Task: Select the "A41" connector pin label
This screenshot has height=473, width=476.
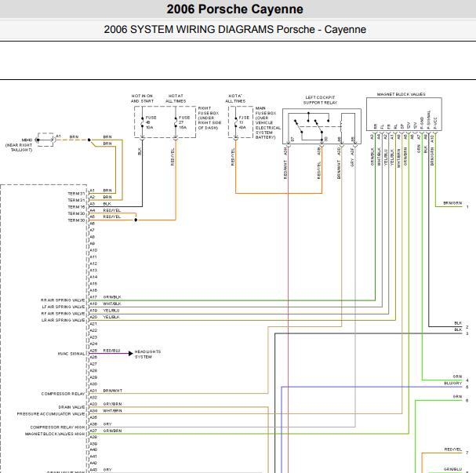Action: 93,457
